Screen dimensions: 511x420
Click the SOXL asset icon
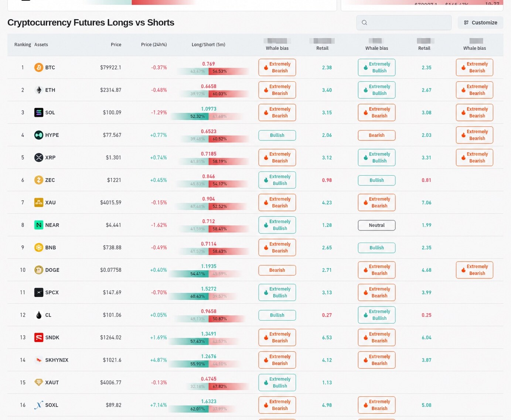(39, 405)
